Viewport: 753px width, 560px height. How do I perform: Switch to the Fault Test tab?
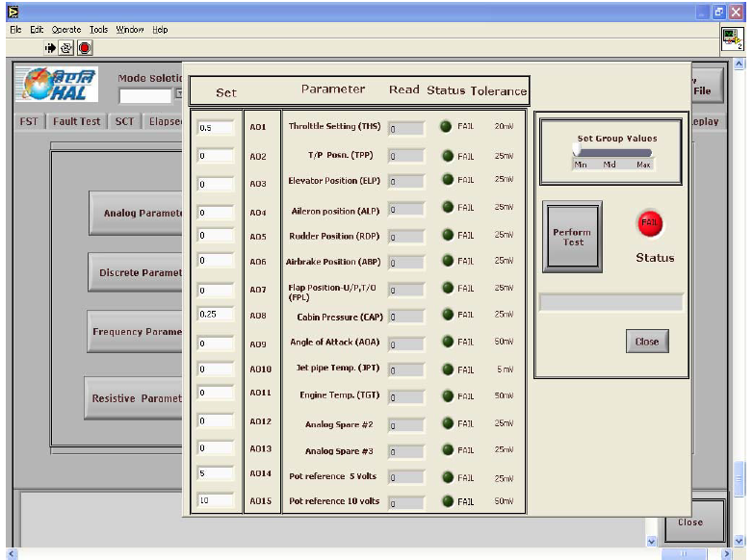click(77, 122)
